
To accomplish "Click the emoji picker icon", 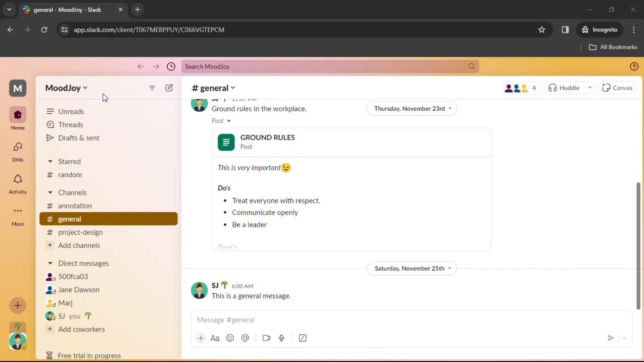I will tap(230, 338).
